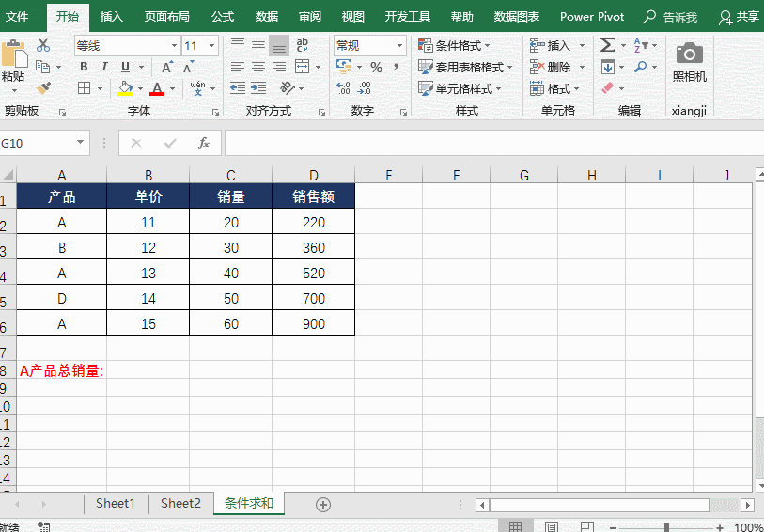Add a new sheet with plus button
Image resolution: width=764 pixels, height=532 pixels.
click(x=323, y=504)
